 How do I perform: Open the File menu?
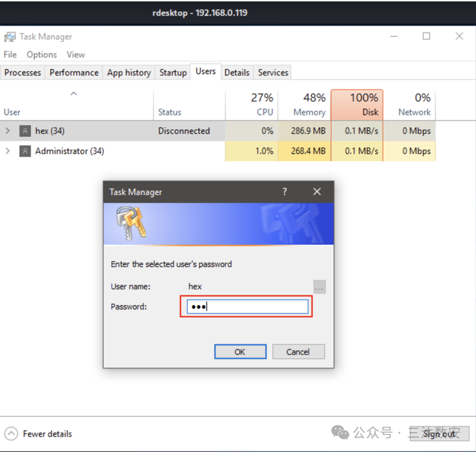[10, 55]
